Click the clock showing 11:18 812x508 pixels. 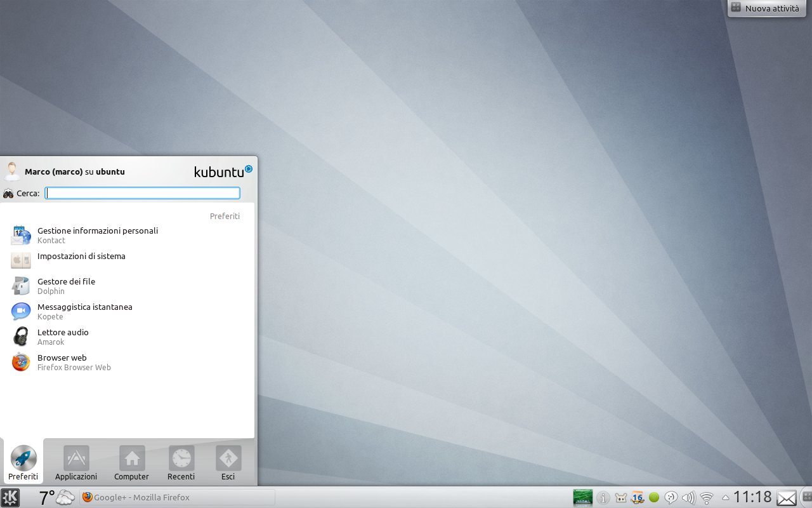point(753,497)
